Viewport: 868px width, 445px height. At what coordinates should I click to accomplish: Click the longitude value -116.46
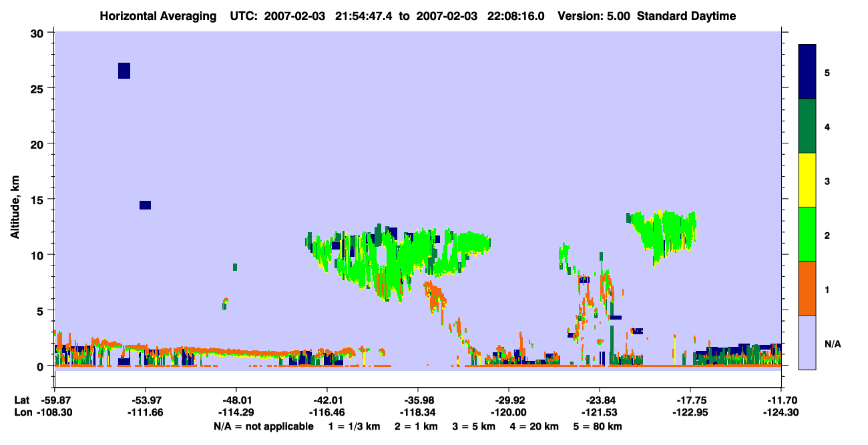coord(327,412)
